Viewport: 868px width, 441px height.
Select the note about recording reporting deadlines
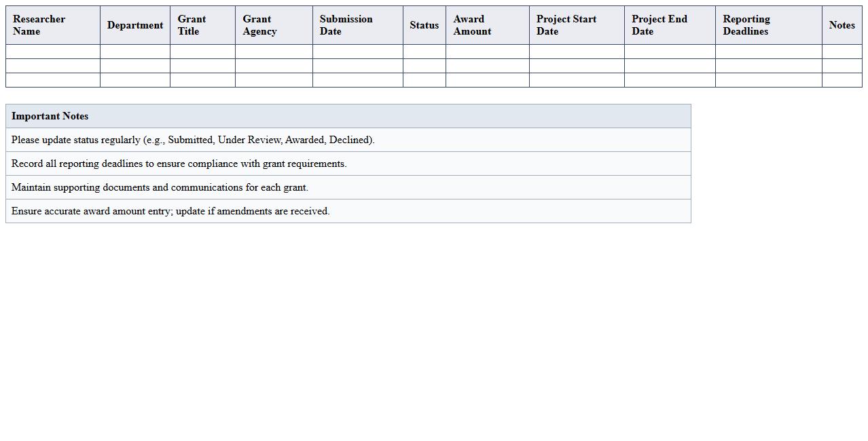[x=179, y=164]
